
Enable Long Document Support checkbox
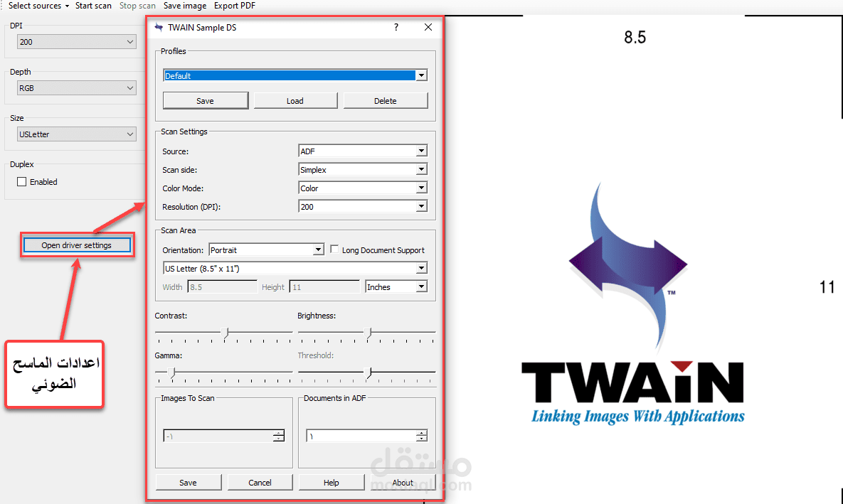[x=334, y=250]
